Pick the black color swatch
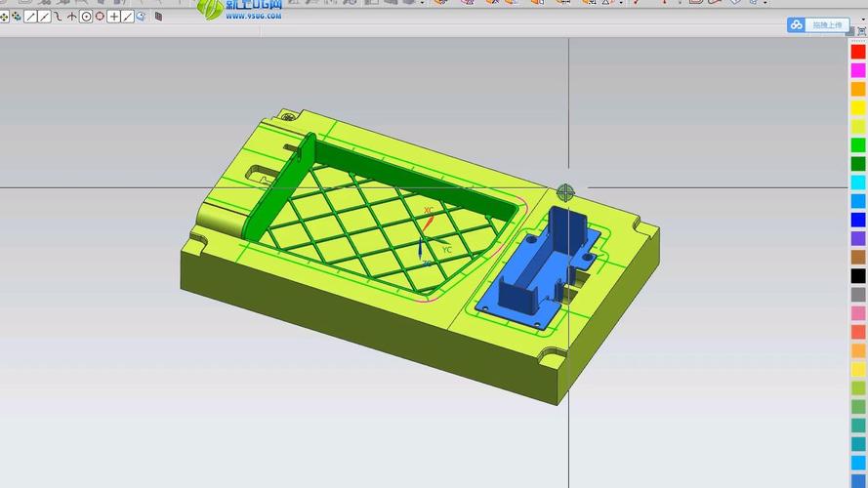 coord(858,276)
